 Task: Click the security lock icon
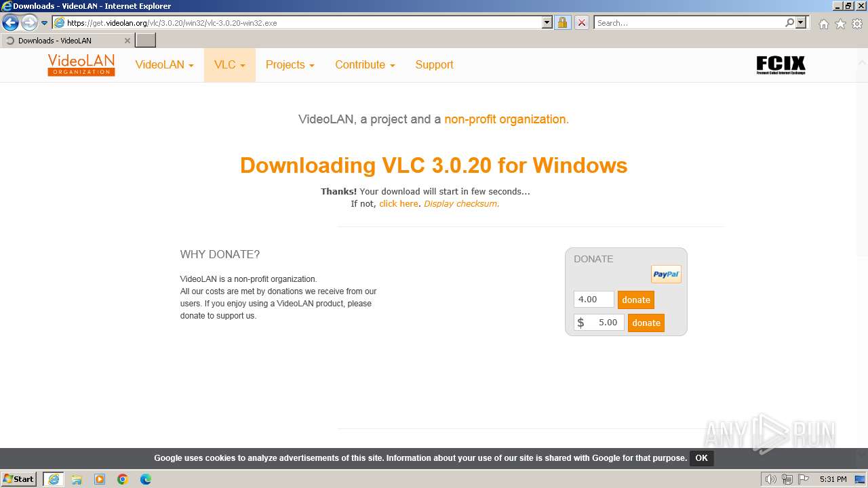tap(562, 23)
